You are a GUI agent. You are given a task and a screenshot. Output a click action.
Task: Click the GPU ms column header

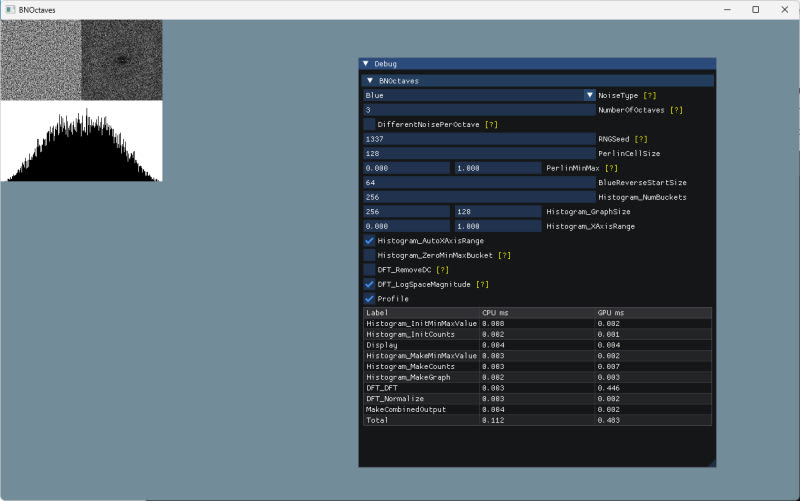[x=611, y=313]
